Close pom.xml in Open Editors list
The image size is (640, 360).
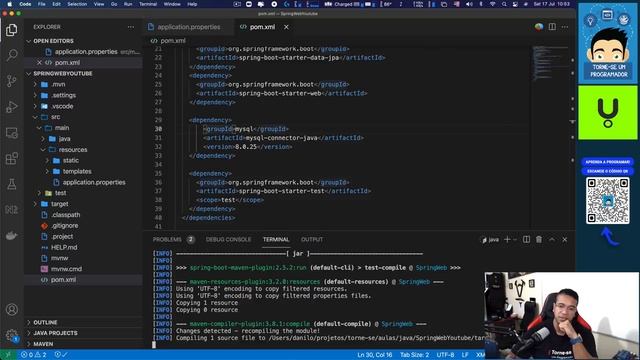click(x=39, y=63)
